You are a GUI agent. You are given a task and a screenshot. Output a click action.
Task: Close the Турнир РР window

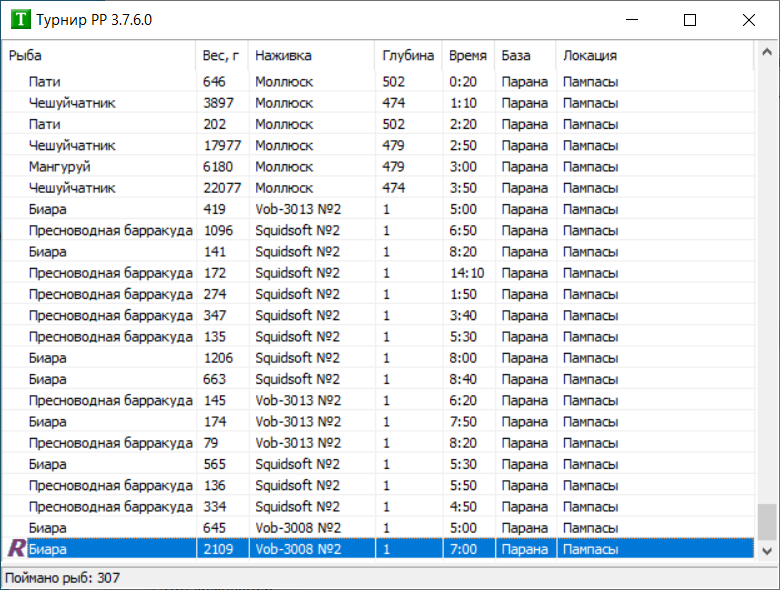click(x=749, y=20)
